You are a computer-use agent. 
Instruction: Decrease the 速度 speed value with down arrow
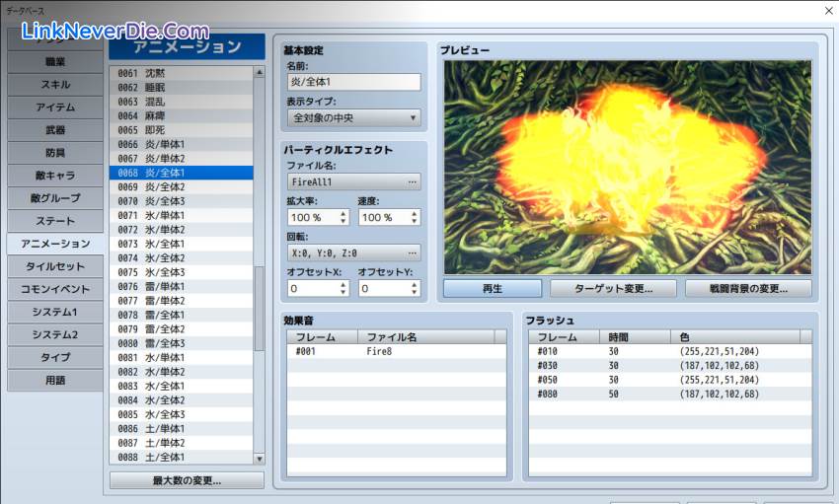pos(414,221)
